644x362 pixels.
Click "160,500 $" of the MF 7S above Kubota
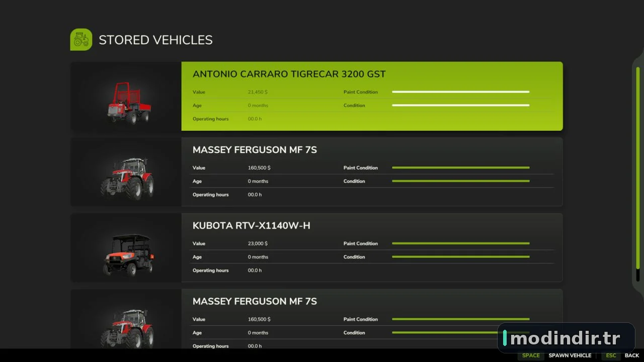click(259, 168)
